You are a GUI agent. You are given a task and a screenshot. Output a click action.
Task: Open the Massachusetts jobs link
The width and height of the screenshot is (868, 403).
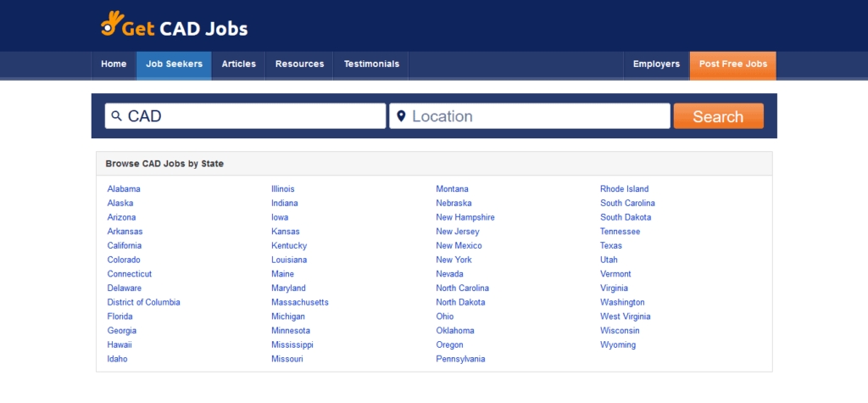pyautogui.click(x=299, y=302)
